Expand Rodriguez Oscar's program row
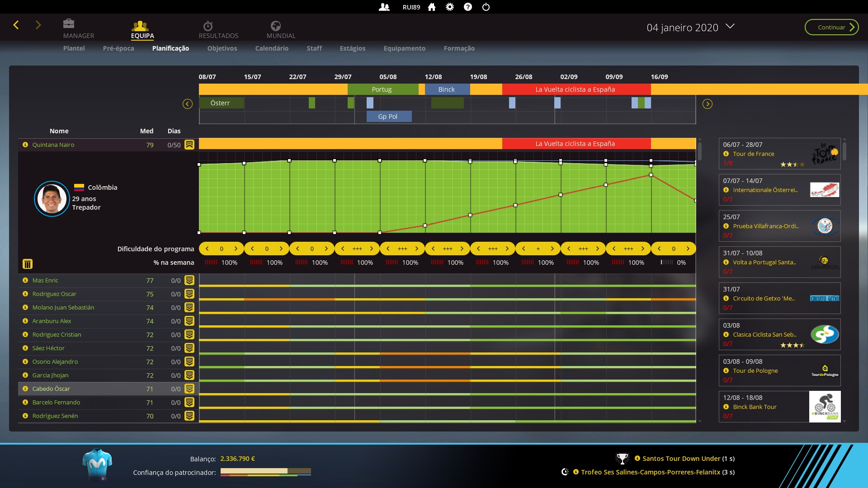 189,294
